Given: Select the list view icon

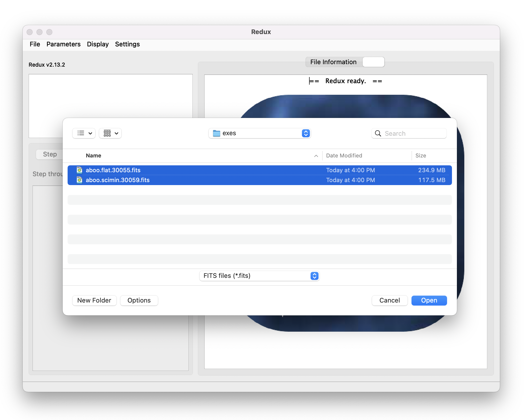Looking at the screenshot, I should tap(81, 133).
